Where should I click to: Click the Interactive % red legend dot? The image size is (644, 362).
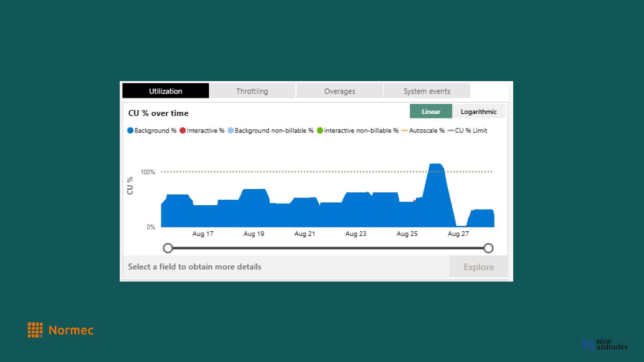click(183, 130)
